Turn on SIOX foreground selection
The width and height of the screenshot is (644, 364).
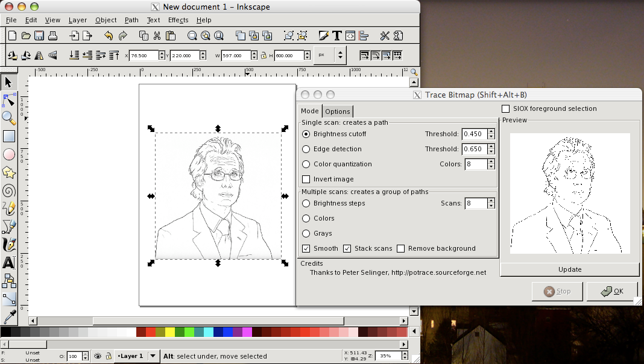505,108
